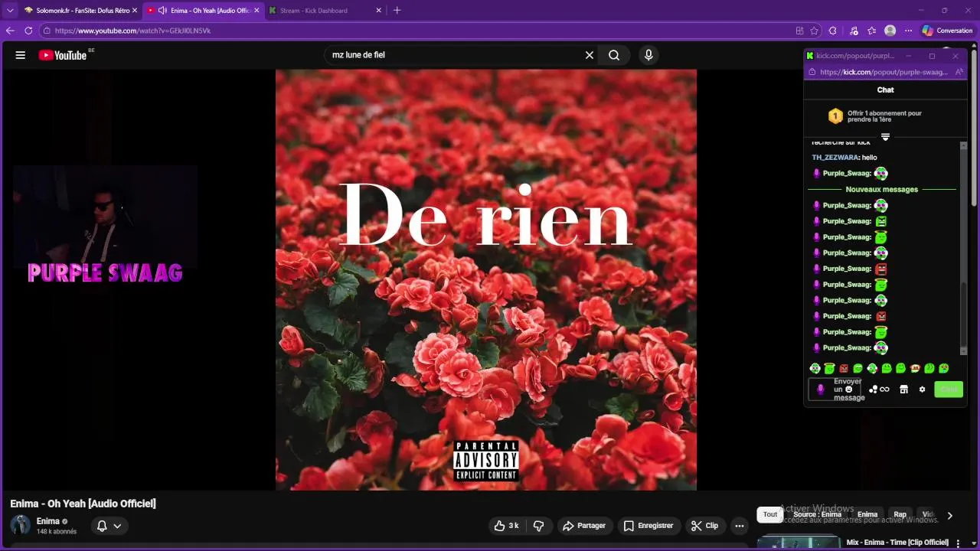Open the Kick shop storefront icon

(903, 390)
